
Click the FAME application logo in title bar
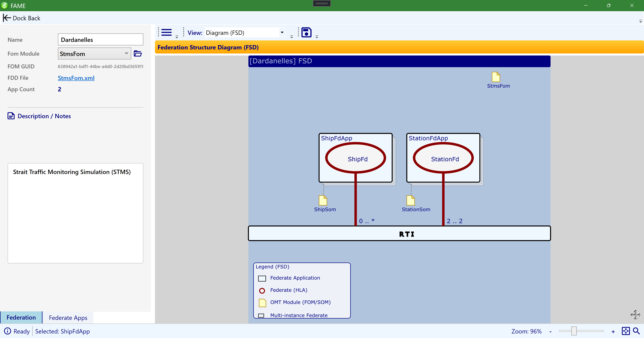(4, 5)
